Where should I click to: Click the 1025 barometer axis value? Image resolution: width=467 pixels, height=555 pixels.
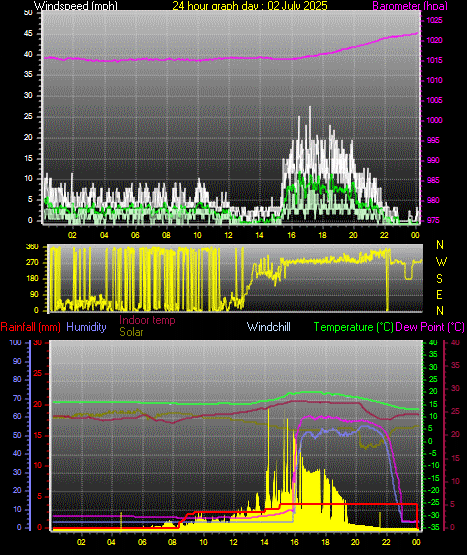pyautogui.click(x=434, y=21)
